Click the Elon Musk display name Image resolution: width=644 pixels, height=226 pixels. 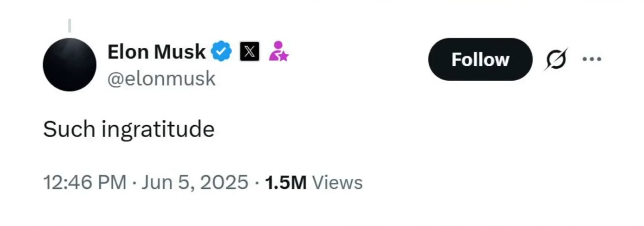click(156, 51)
